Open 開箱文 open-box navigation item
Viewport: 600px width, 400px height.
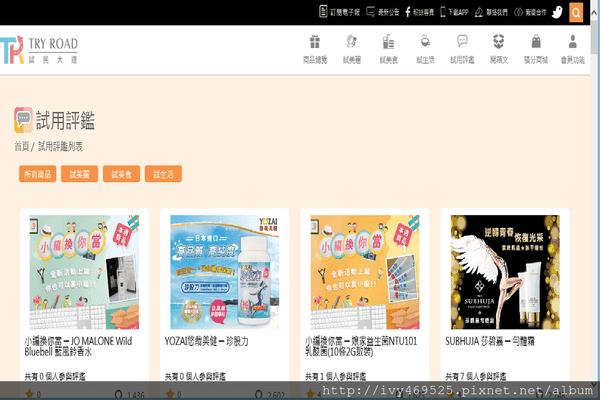[499, 49]
